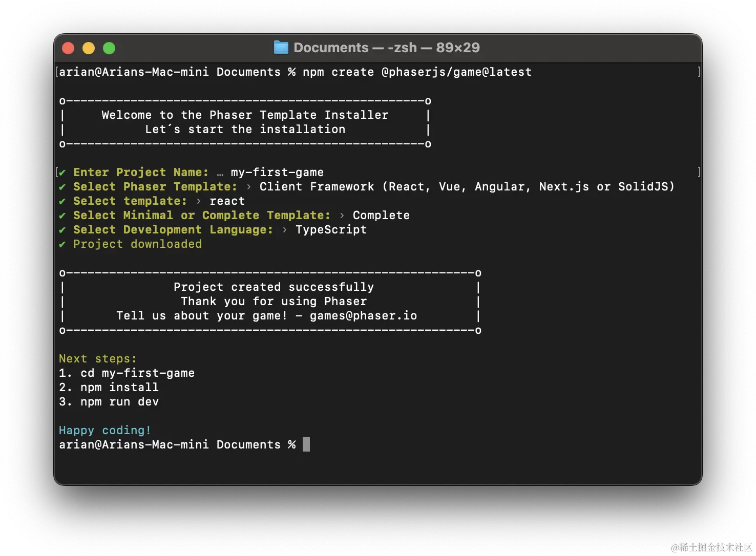756x556 pixels.
Task: Click the checkmark beside Select Phaser Template
Action: tap(62, 187)
